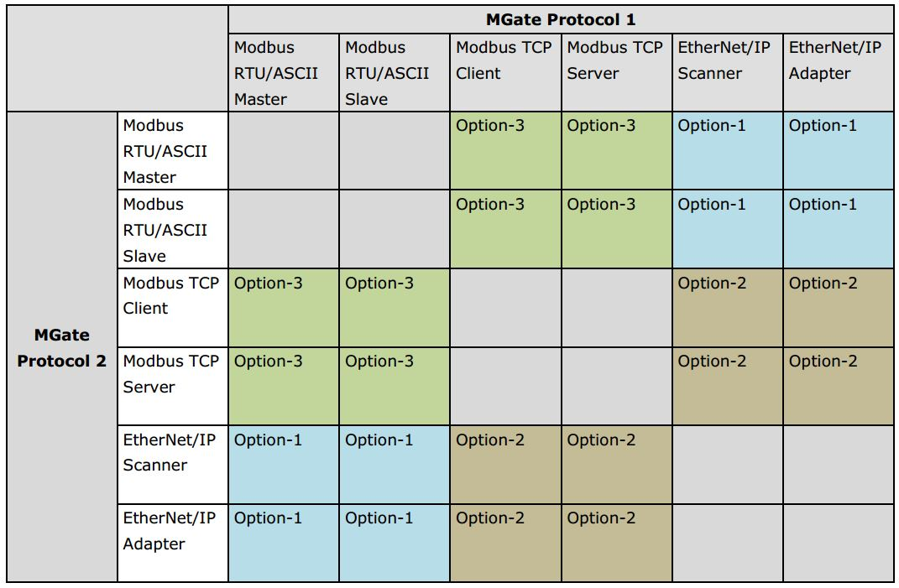Click Option-2 in Adapter row, TCP Server column
The height and width of the screenshot is (588, 899).
[601, 518]
